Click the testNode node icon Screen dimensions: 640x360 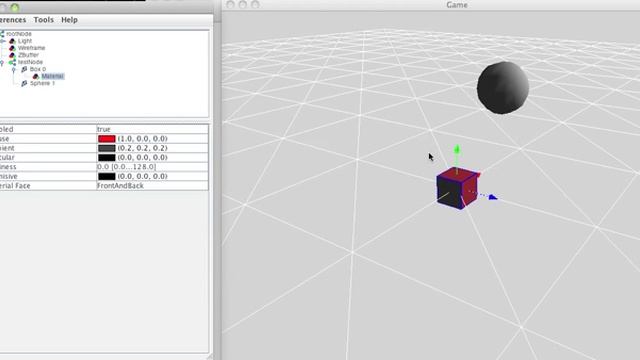tap(12, 62)
